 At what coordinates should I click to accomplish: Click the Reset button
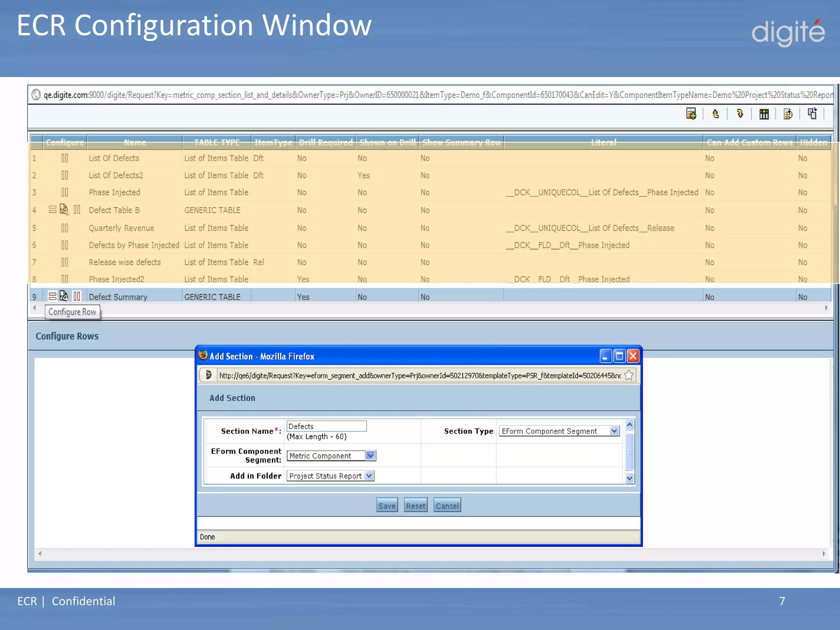tap(415, 505)
